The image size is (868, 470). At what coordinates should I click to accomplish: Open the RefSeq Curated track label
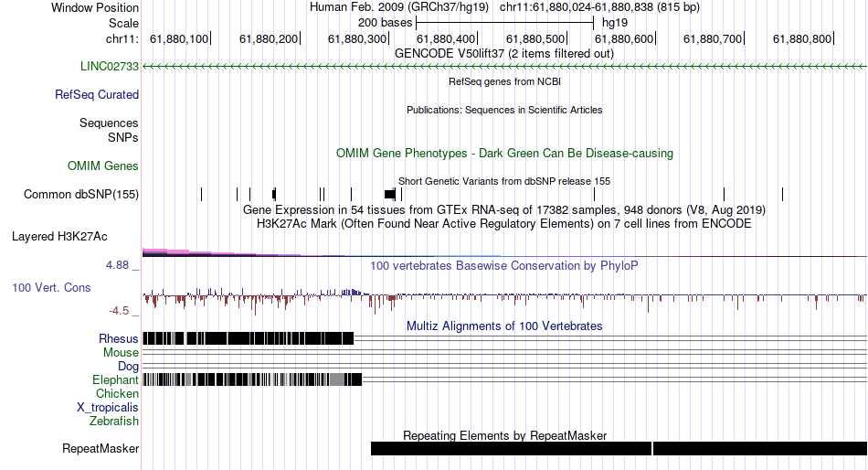coord(97,95)
